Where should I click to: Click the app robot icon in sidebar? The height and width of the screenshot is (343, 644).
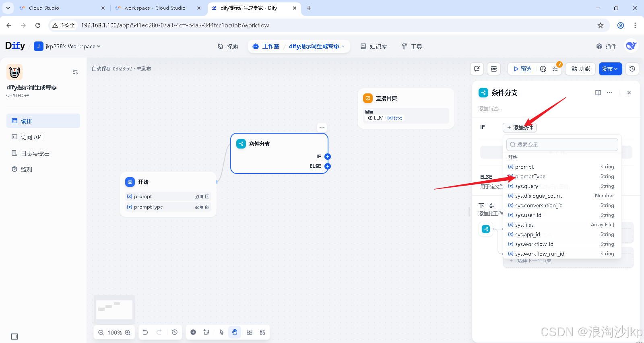[14, 72]
